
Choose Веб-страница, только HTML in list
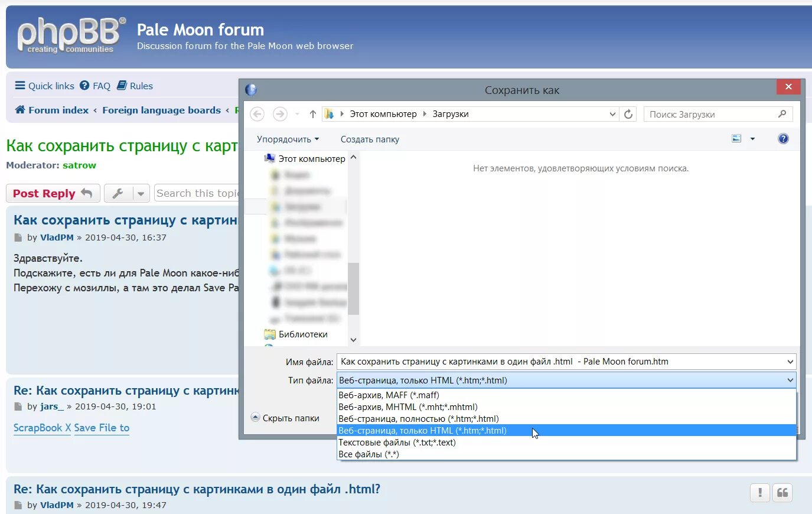[566, 431]
